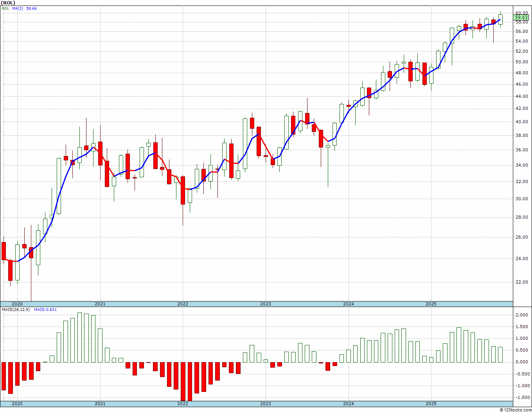Click the 40.00 price axis label
Screen dimensions: 532x413
point(521,122)
